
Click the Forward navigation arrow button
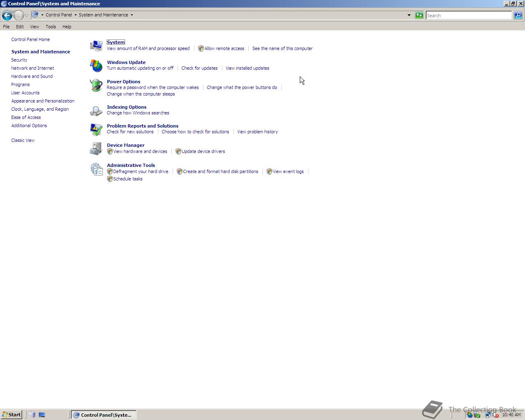coord(18,15)
